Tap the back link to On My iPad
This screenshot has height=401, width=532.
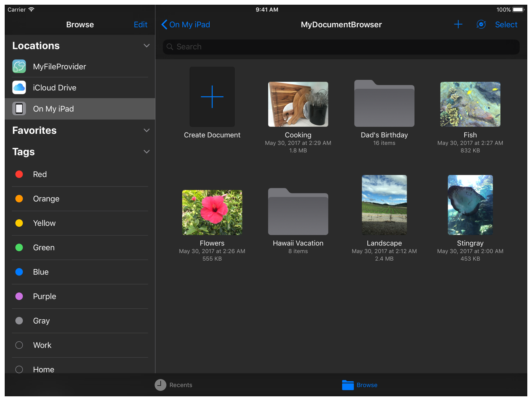185,24
